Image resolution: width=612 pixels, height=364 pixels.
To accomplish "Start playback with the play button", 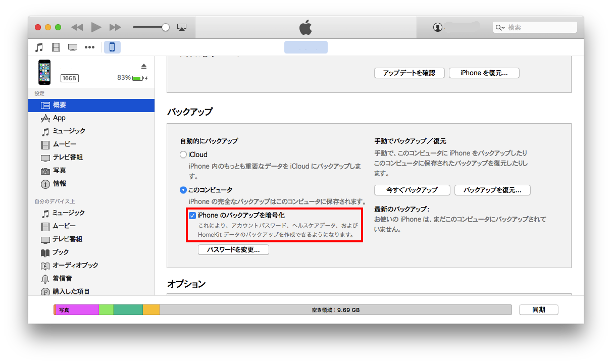I will (96, 27).
